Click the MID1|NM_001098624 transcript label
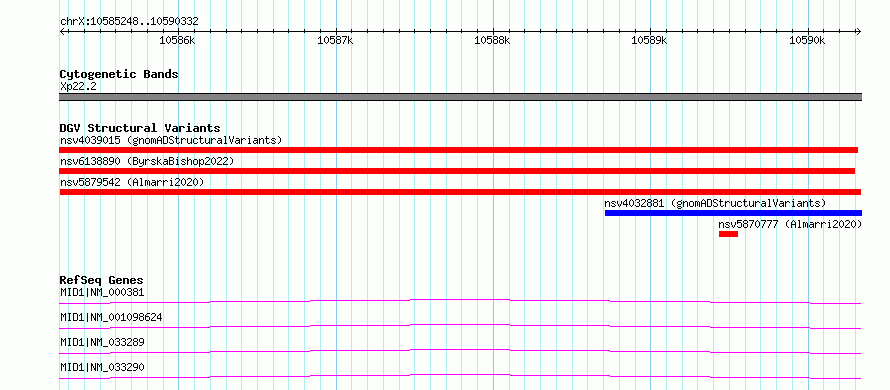890x390 pixels. (x=111, y=317)
